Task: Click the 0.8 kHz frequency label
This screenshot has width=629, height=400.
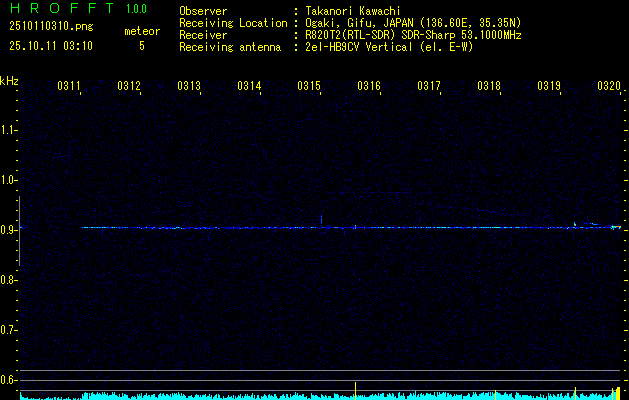Action: point(8,280)
